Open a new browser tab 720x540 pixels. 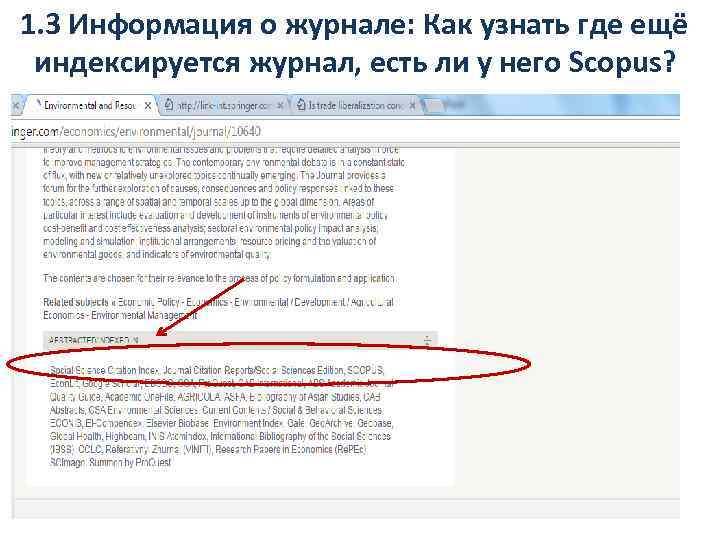434,106
